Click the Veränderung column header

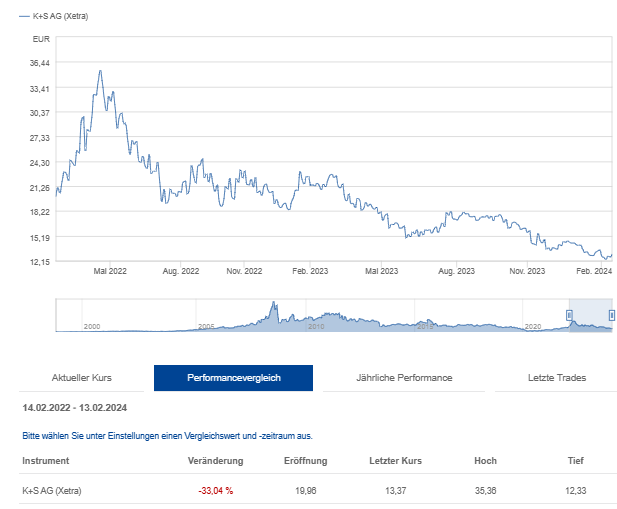[215, 461]
